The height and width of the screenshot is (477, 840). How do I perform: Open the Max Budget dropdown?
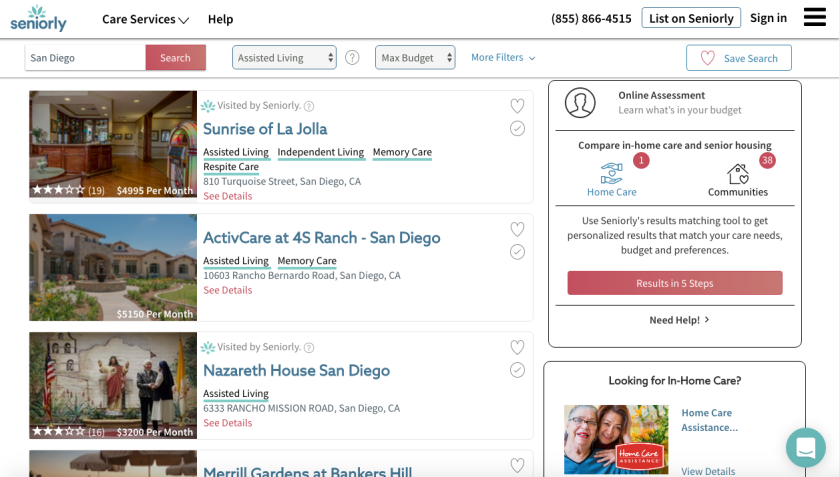pos(415,57)
